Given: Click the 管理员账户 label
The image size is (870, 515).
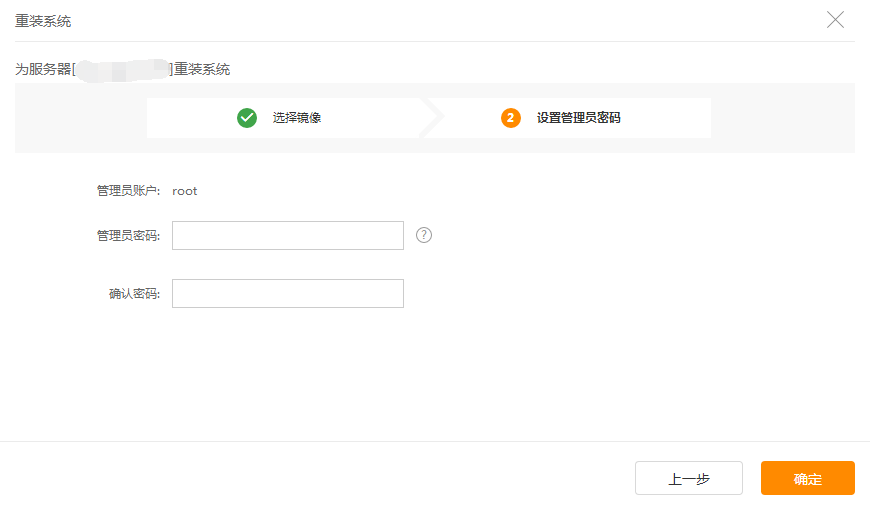Looking at the screenshot, I should [127, 191].
